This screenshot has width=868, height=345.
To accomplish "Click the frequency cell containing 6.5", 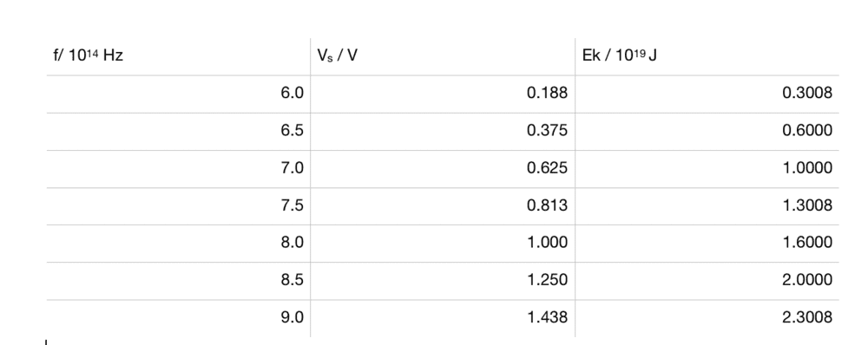I will click(x=178, y=132).
